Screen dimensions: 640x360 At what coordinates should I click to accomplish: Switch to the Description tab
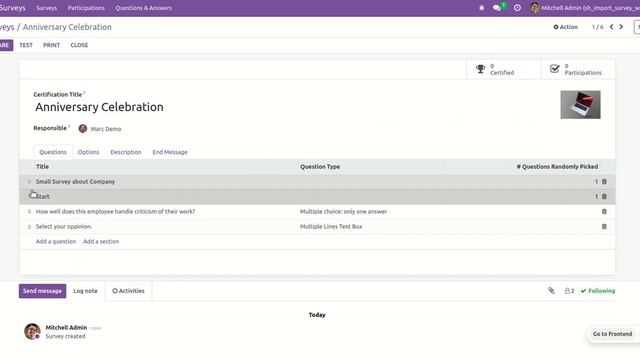pos(126,152)
